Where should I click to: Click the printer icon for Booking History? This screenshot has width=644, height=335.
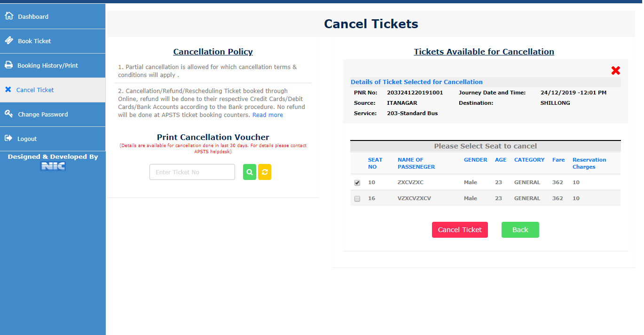(8, 65)
